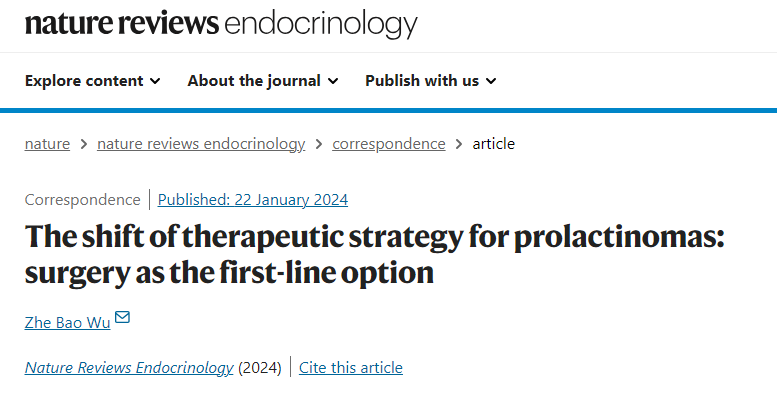Click the chevron arrow next to Publish with us
The height and width of the screenshot is (398, 777).
click(491, 81)
